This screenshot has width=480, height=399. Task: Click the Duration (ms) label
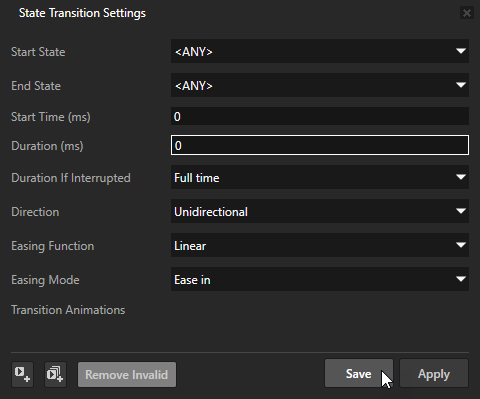click(47, 146)
